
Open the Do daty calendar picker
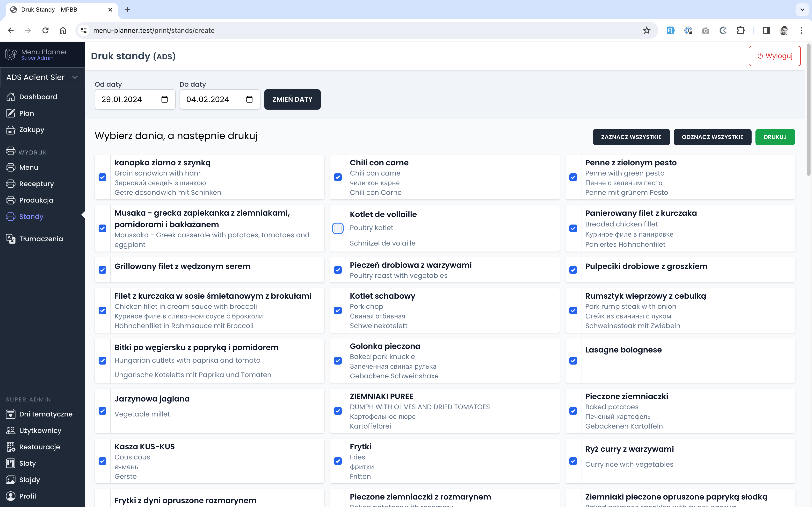(x=249, y=99)
